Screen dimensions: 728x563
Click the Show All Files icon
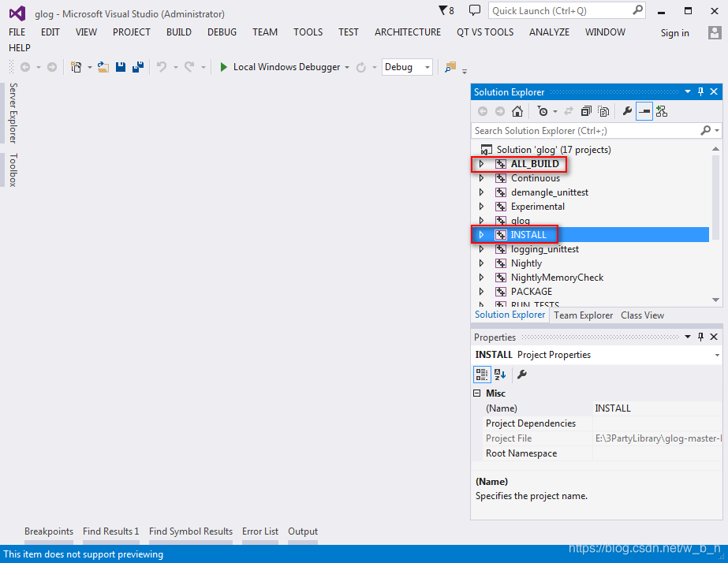click(603, 111)
